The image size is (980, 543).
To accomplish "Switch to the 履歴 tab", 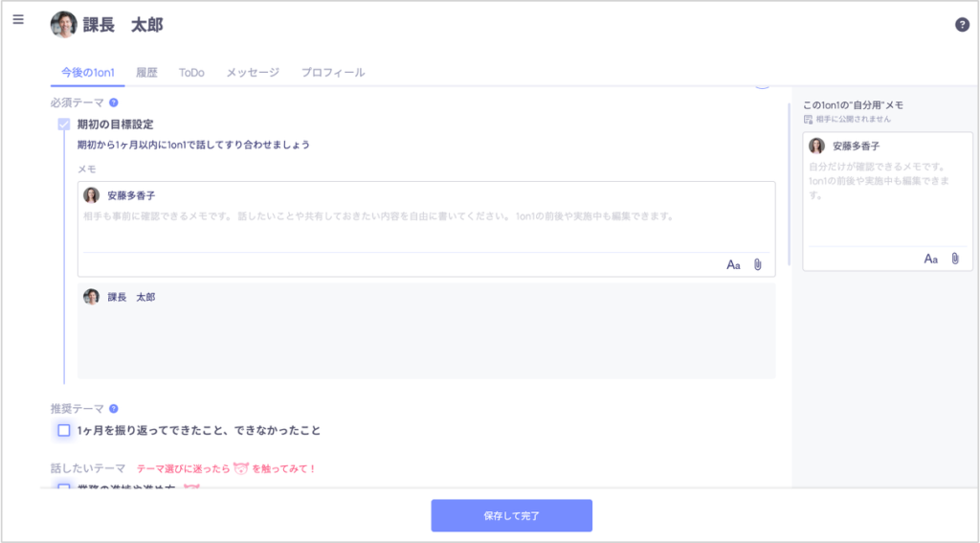I will (146, 73).
